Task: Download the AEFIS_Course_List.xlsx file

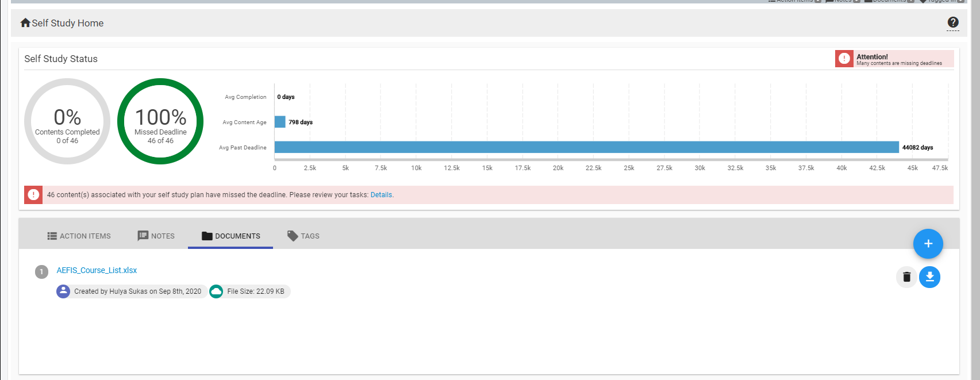Action: (x=929, y=277)
